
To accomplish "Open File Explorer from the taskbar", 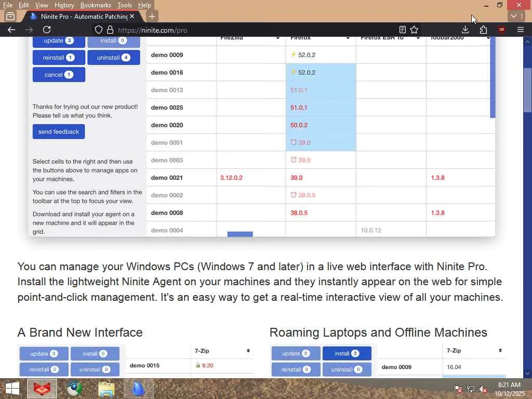I will pos(106,389).
